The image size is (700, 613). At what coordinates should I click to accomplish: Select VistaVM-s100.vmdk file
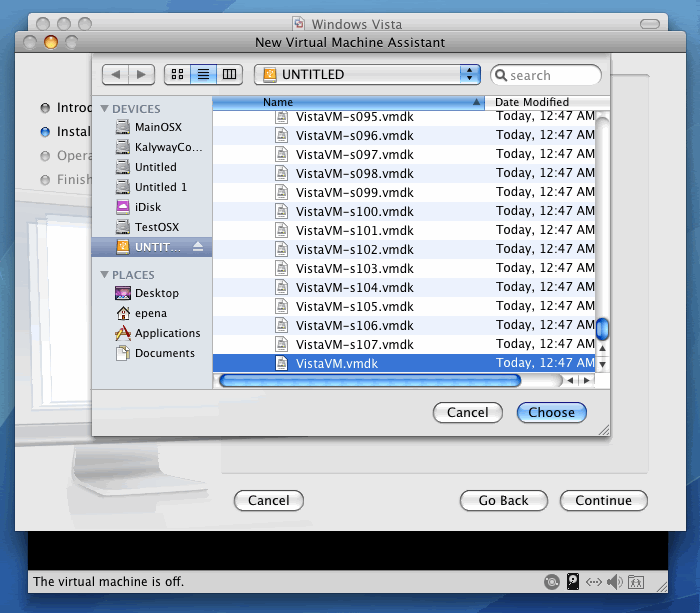[x=404, y=211]
